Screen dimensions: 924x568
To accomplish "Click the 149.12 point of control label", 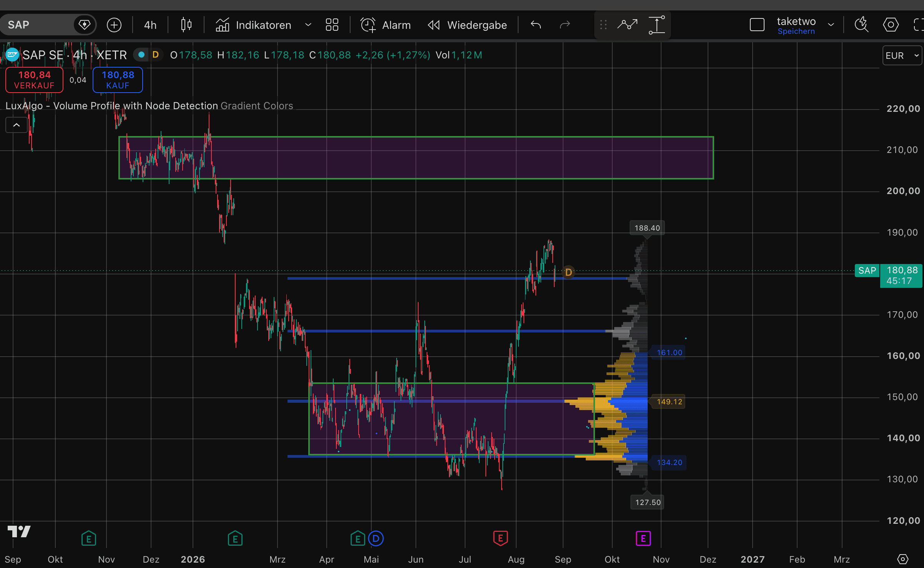I will click(670, 402).
